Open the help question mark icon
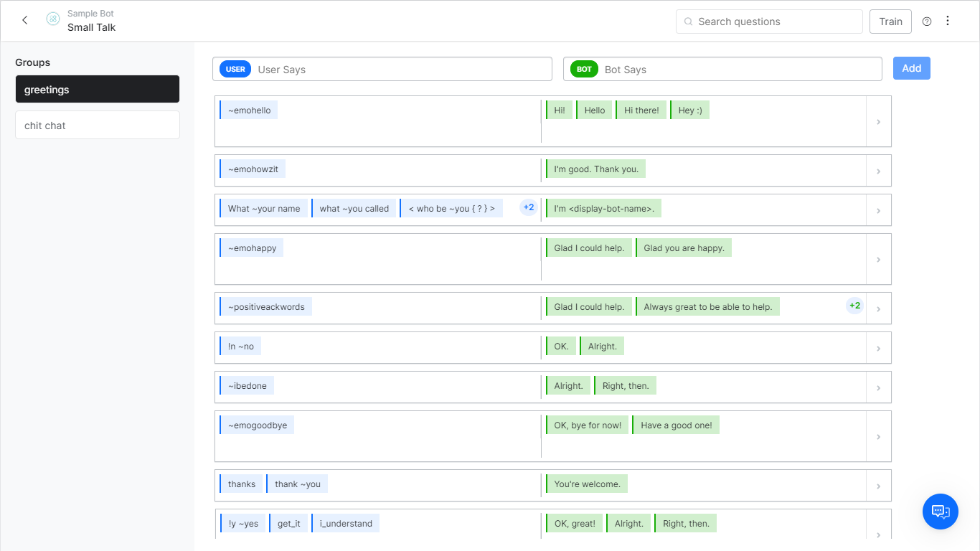This screenshot has width=980, height=551. (x=927, y=22)
